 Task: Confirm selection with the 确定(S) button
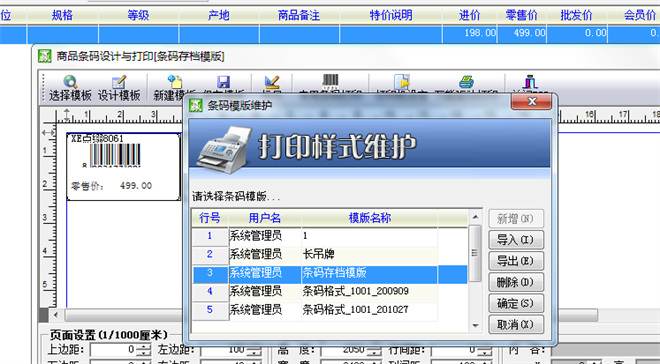516,303
